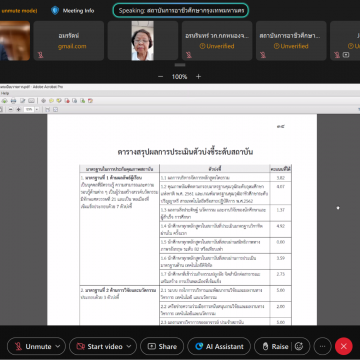Open the video options arrow beside Start video
Viewport: 360px width, 360px height.
coord(130,347)
